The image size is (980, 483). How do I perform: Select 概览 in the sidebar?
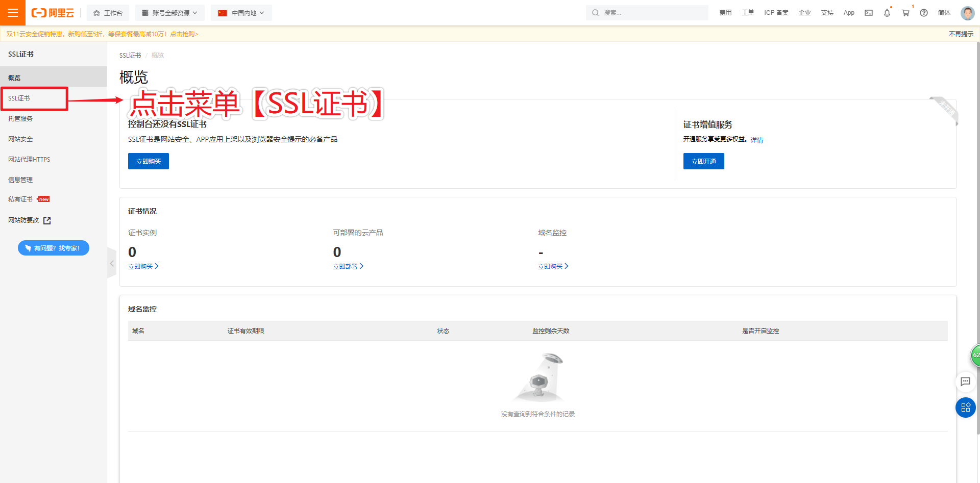click(x=54, y=78)
